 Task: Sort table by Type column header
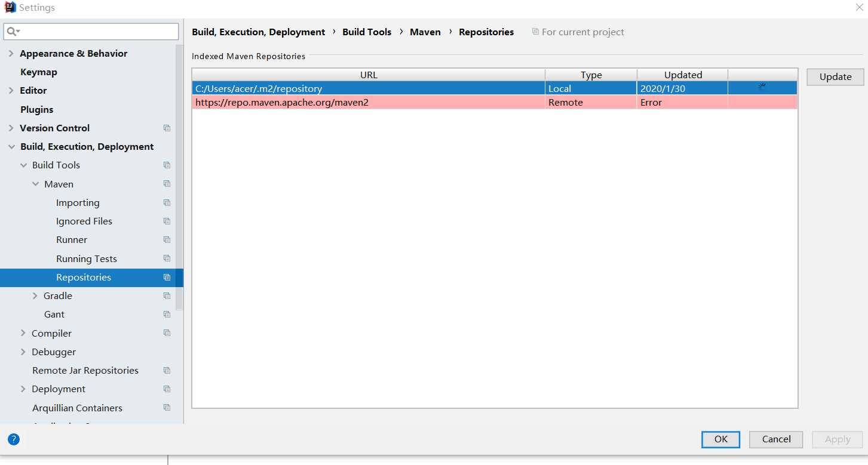pyautogui.click(x=591, y=75)
